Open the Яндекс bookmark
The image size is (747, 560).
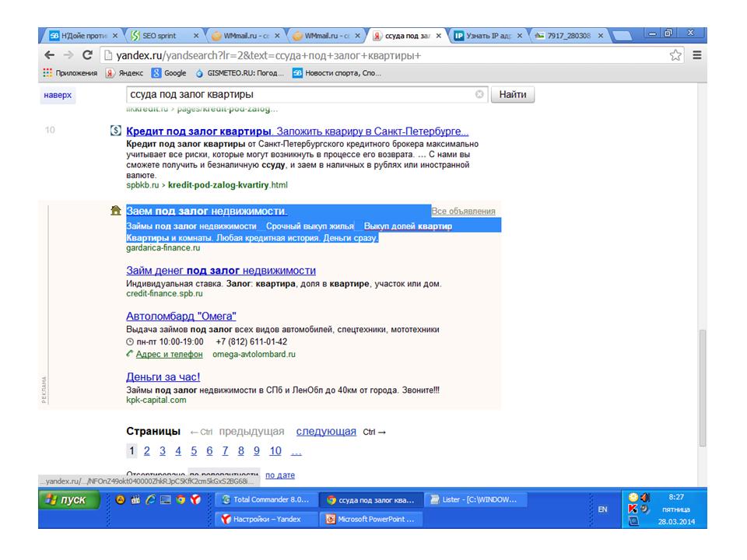coord(124,73)
